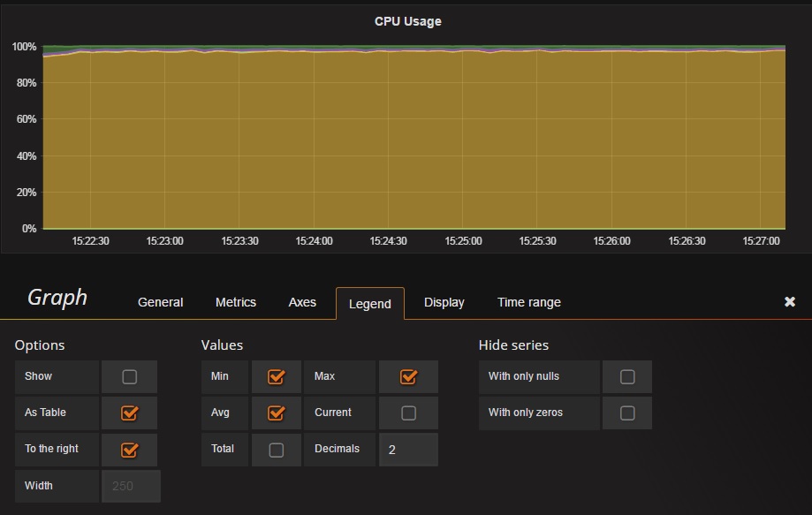Click the Hide series section heading

coord(513,345)
